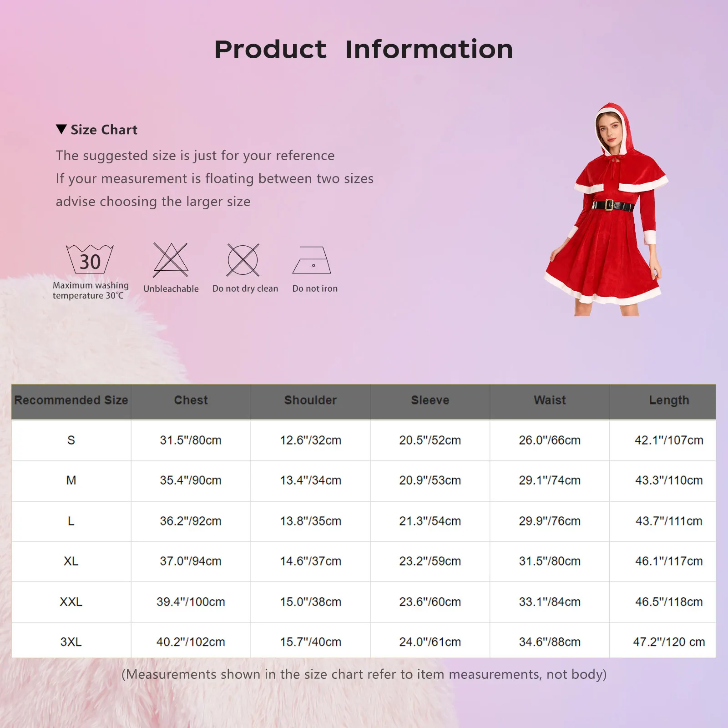The width and height of the screenshot is (728, 728).
Task: Click the red hooded dress product photo
Action: 607,209
